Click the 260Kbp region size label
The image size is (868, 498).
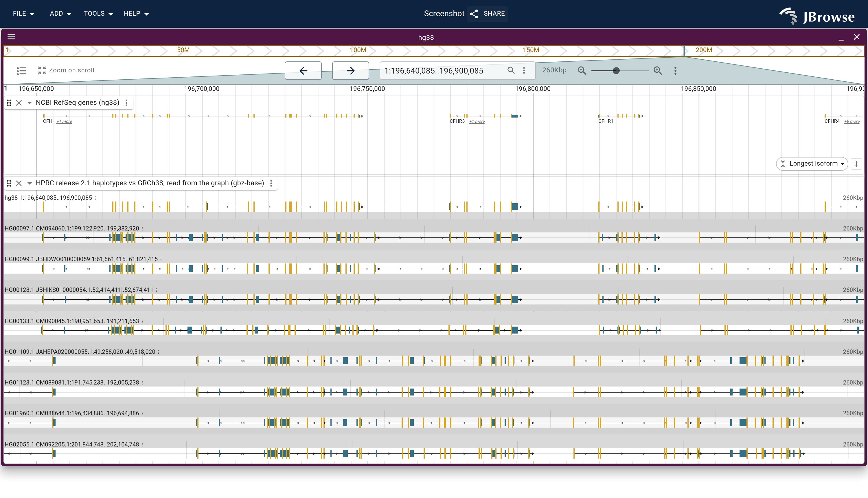[554, 70]
